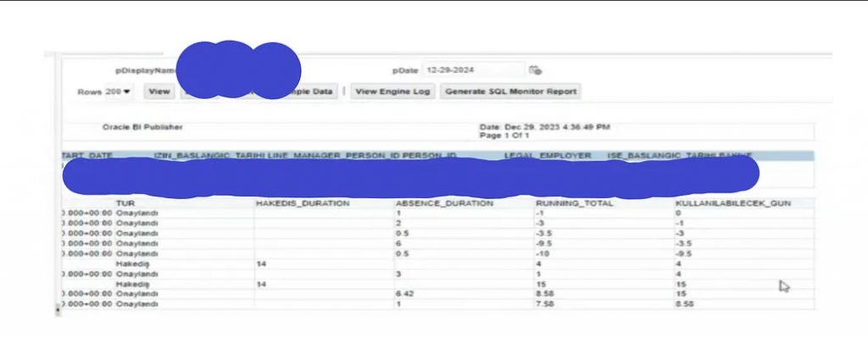Select the TUR column header
This screenshot has width=868, height=337.
[125, 203]
